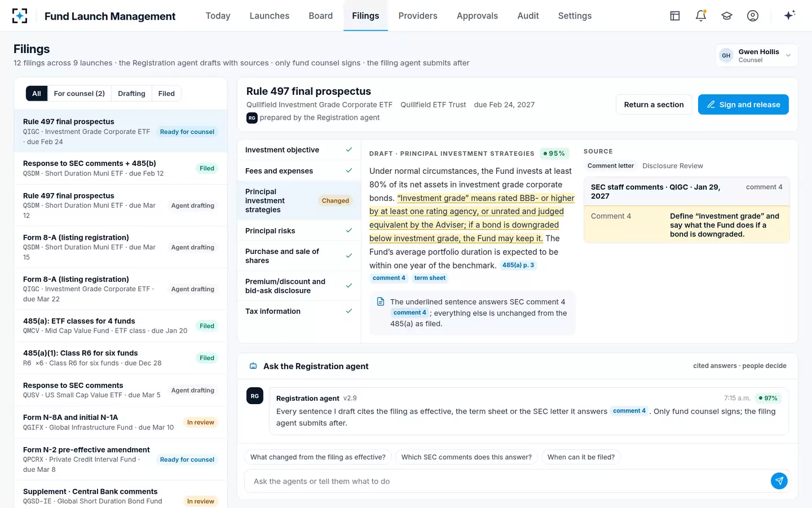The image size is (812, 508).
Task: Ask What changed from the filing as effective
Action: pos(318,457)
